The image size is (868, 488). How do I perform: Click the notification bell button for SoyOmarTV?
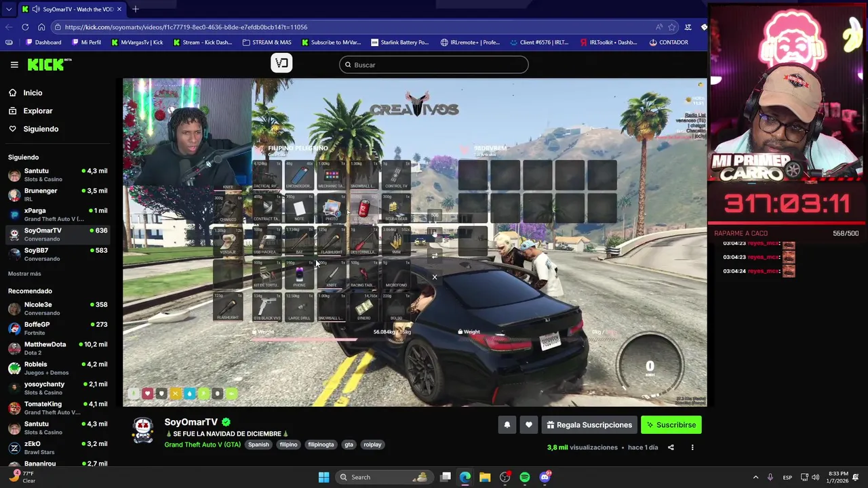point(507,425)
